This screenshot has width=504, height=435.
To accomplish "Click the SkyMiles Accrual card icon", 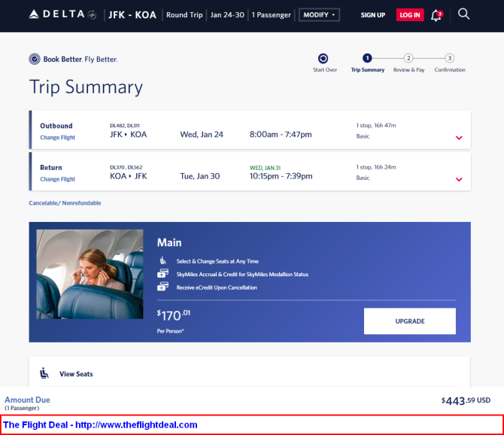I will (x=162, y=273).
